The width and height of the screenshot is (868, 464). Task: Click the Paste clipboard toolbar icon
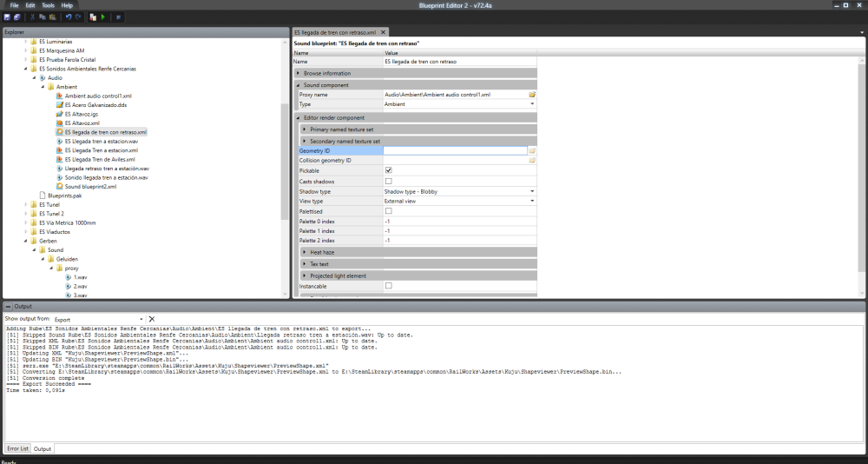(54, 17)
